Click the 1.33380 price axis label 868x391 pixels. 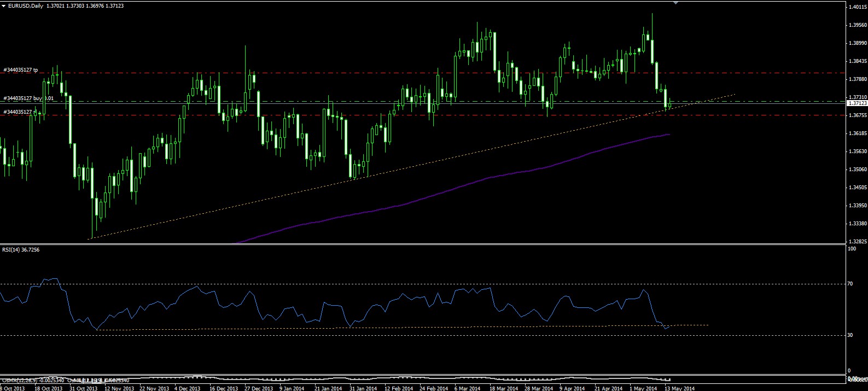[x=857, y=224]
